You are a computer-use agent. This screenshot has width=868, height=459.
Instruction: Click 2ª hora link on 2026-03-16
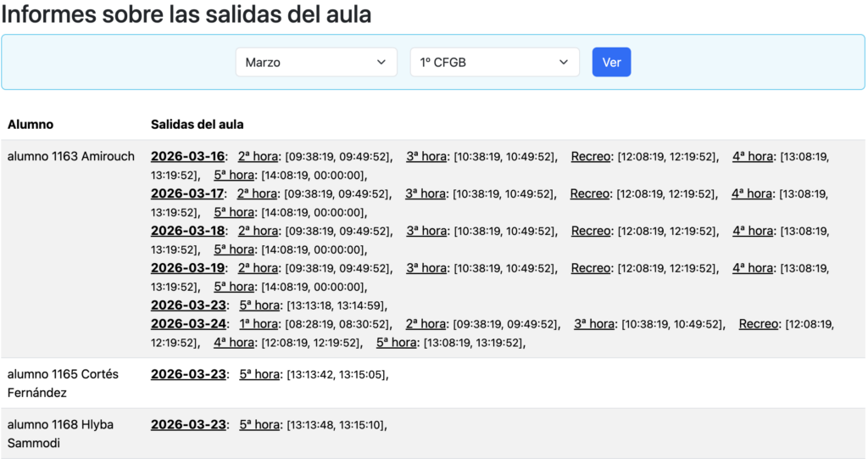258,156
